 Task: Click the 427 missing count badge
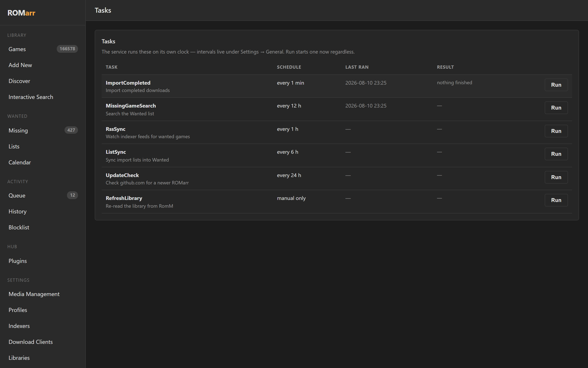(71, 130)
